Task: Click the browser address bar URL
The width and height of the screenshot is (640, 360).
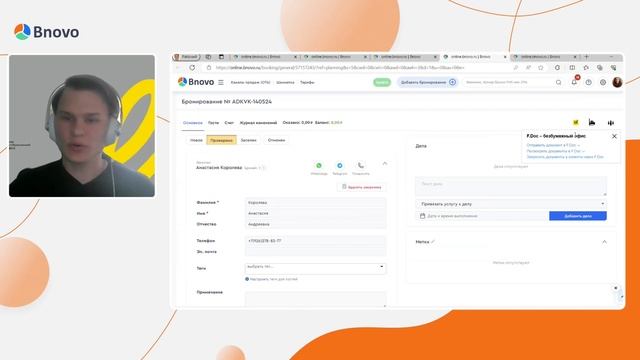Action: pos(340,68)
